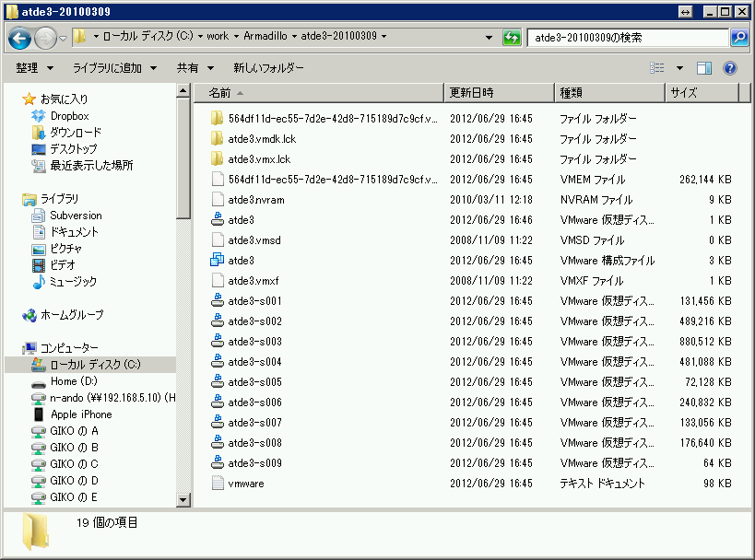Screen dimensions: 755x560
Task: Sort by the 更新日時 column header
Action: tap(499, 93)
